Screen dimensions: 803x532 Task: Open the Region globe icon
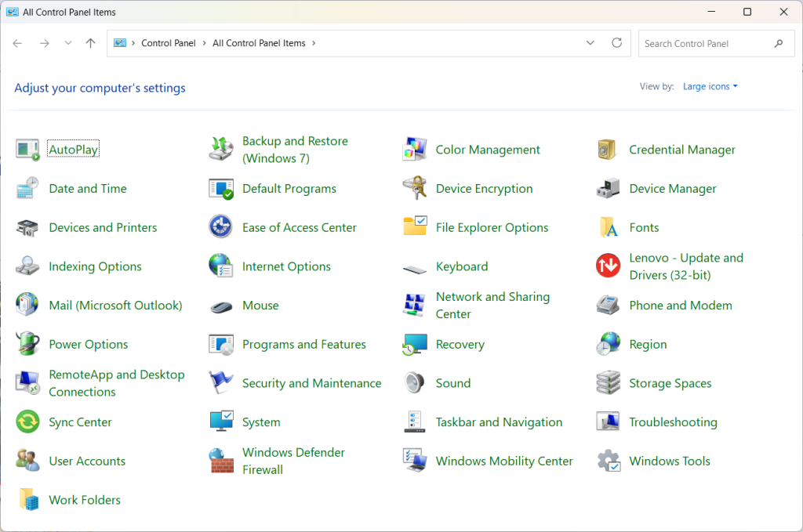tap(609, 344)
